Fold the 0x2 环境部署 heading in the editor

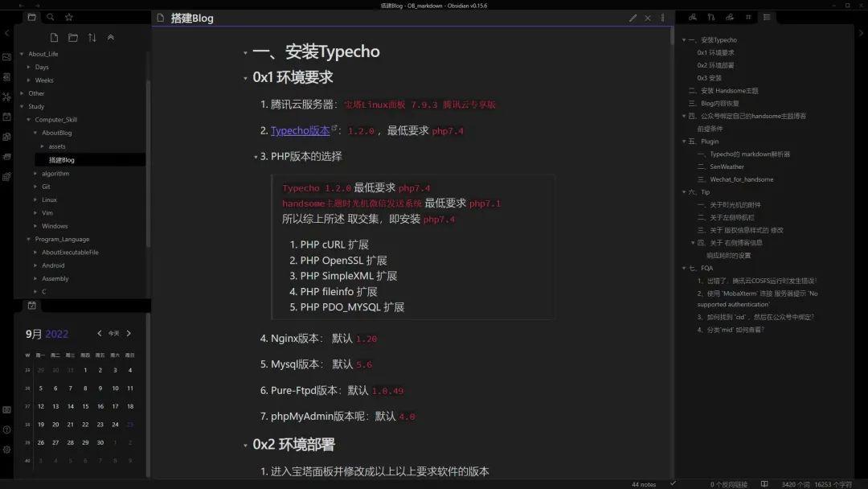[x=245, y=446]
